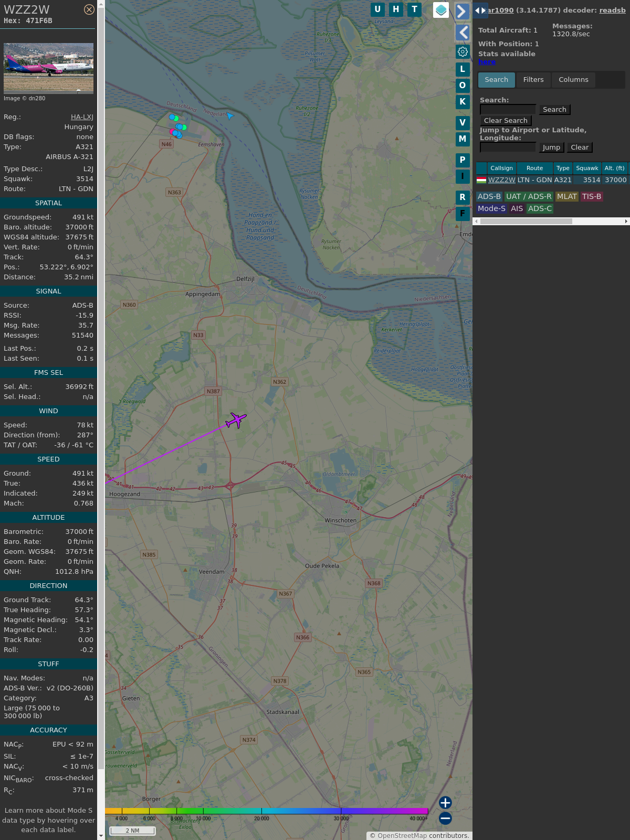
Task: Toggle the L labels button
Action: pos(463,69)
